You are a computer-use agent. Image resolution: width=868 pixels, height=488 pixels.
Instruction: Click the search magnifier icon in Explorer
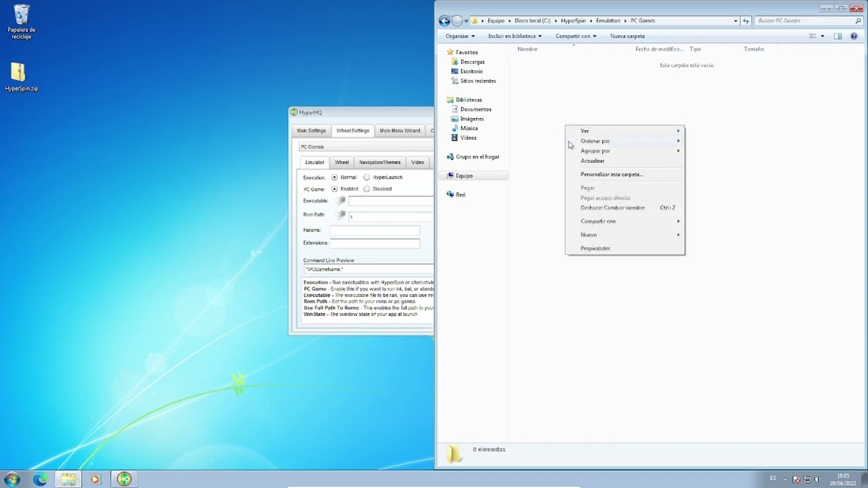click(858, 21)
